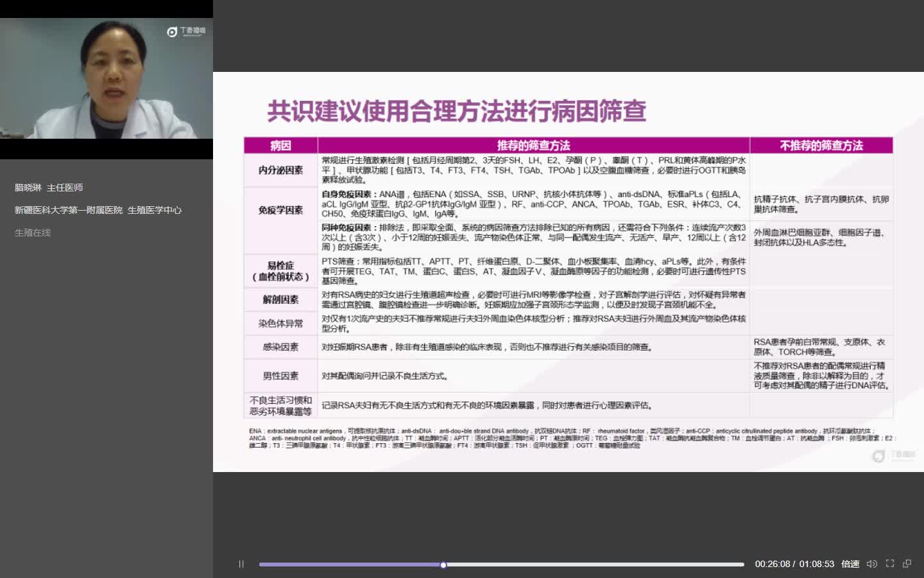
Task: Click the total duration 01:08:53
Action: coord(816,564)
